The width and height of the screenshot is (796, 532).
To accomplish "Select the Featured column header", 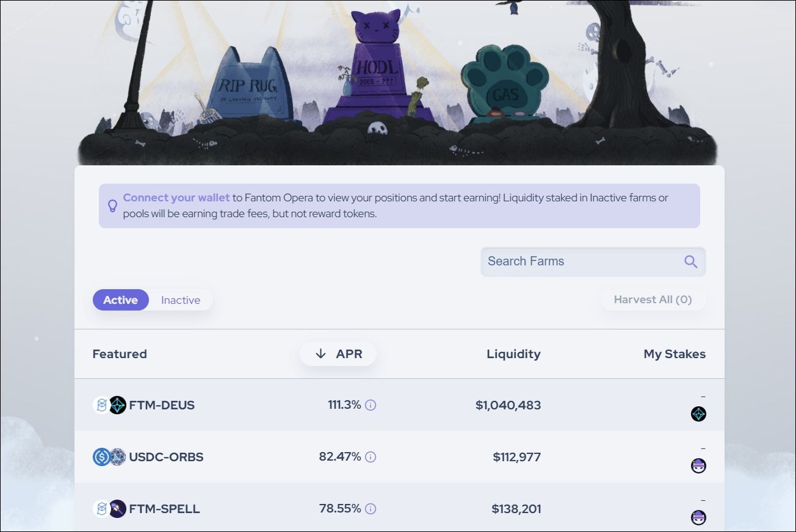I will click(x=120, y=354).
